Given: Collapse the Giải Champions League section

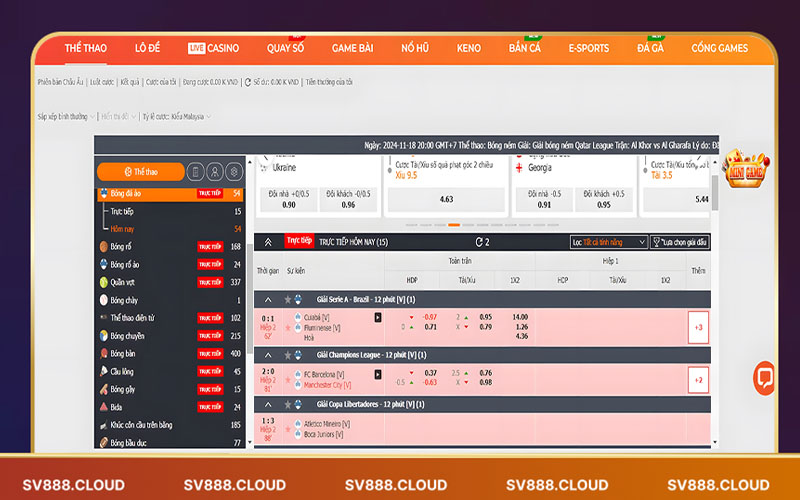Looking at the screenshot, I should click(x=268, y=355).
